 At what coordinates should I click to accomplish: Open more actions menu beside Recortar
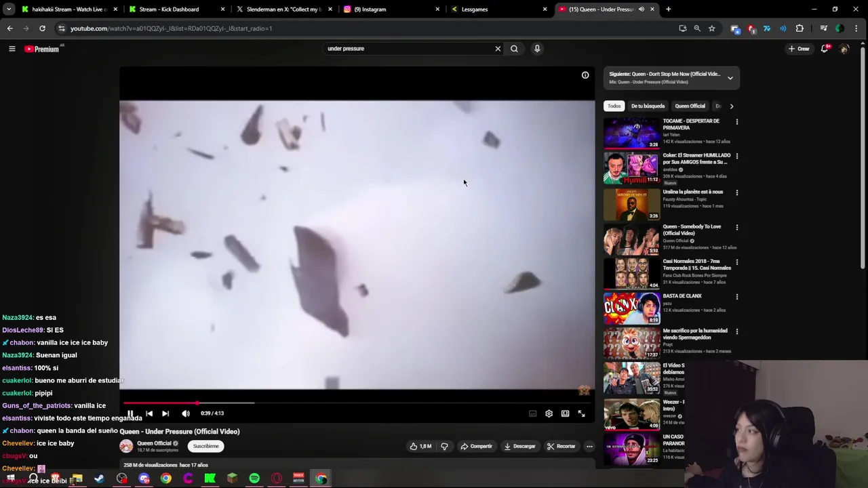[x=589, y=446]
